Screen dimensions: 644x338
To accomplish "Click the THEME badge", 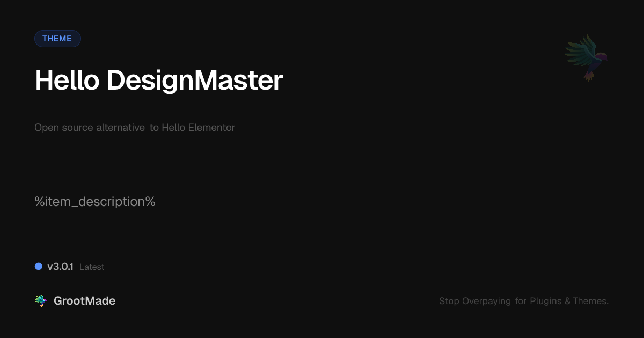I will (57, 39).
